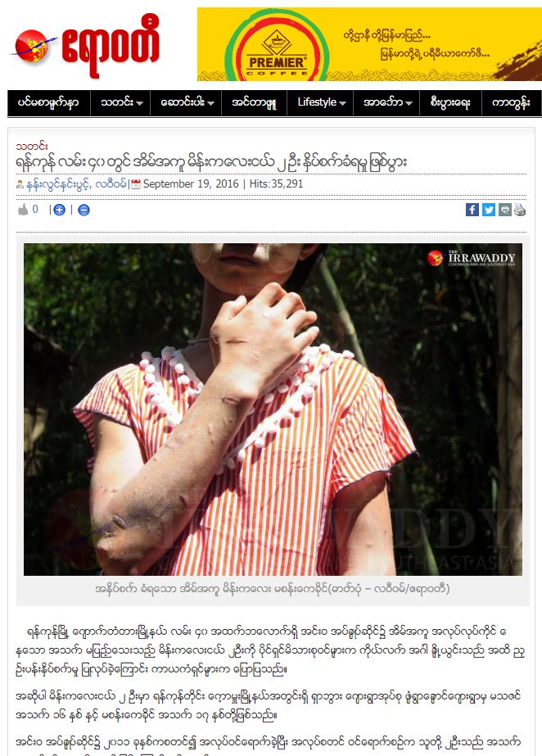
Task: Open the ကာတွန်း menu item
Action: point(511,102)
